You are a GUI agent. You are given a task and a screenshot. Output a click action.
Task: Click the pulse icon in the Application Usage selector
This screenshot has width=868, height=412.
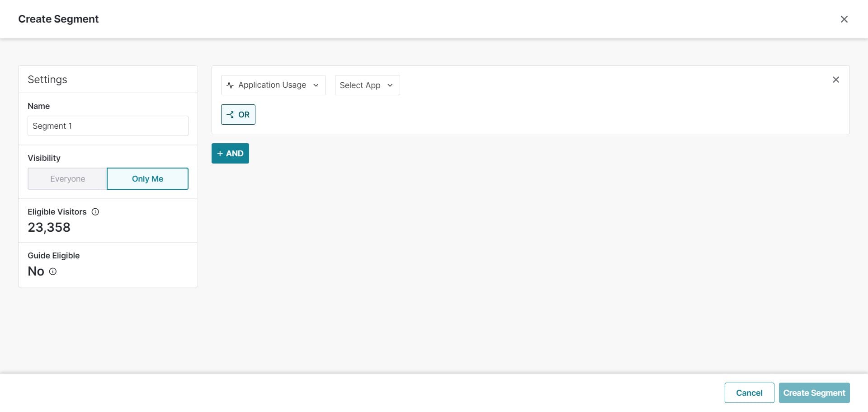tap(230, 85)
